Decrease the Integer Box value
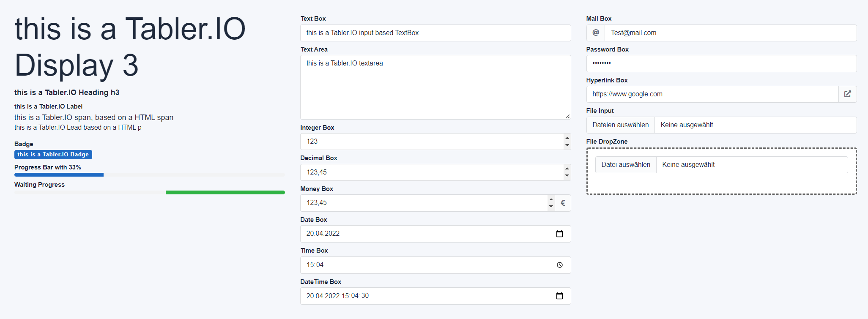 point(567,145)
